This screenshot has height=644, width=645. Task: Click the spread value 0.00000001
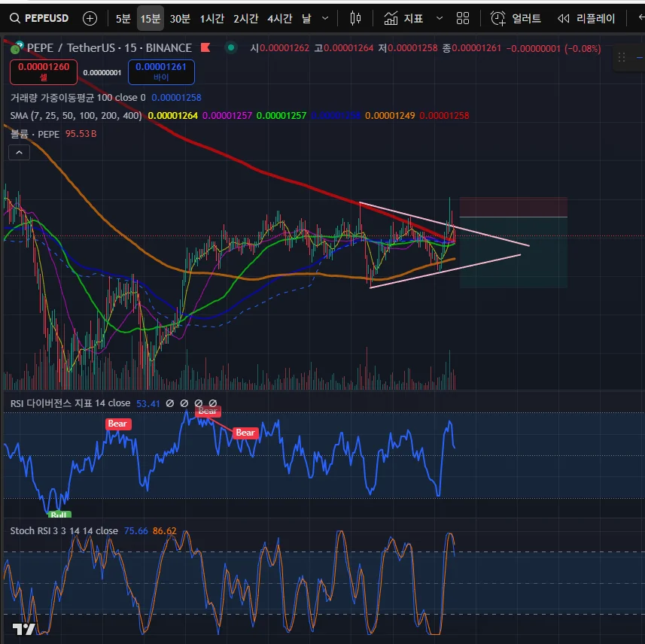click(102, 73)
